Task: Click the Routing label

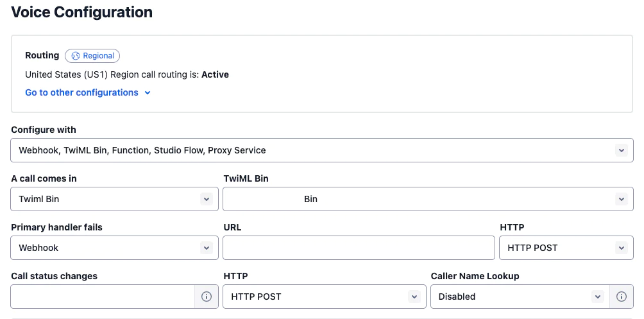Action: pos(42,55)
